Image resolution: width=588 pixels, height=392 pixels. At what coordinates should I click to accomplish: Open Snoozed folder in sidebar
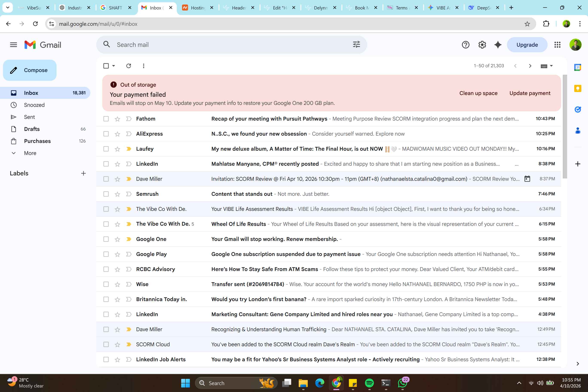click(45, 105)
